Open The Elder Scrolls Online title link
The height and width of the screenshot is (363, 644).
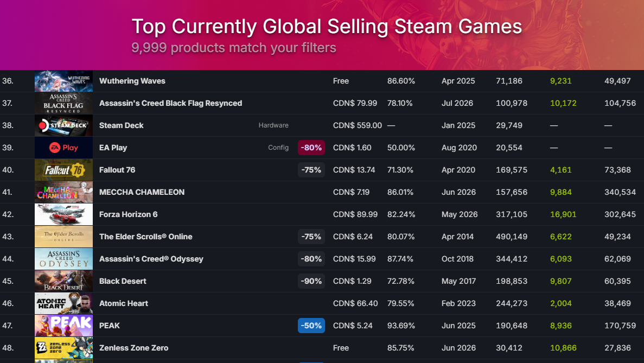point(146,237)
